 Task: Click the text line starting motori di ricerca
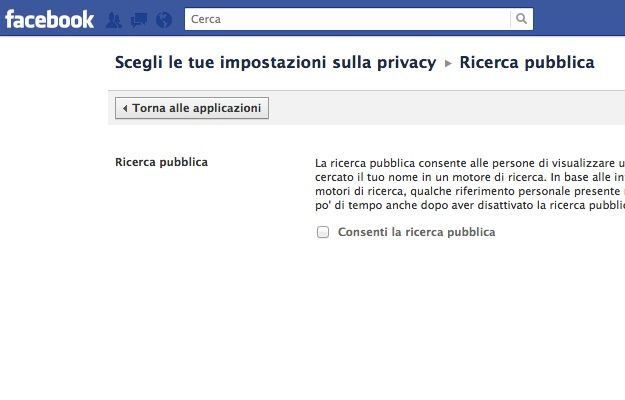[470, 191]
